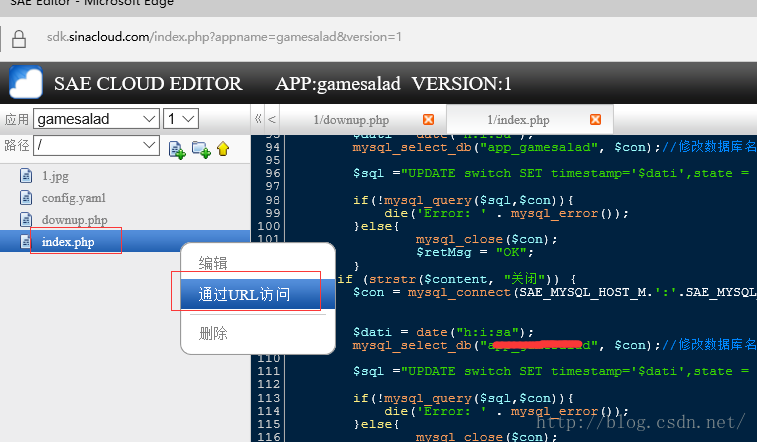
Task: Click line number 113 in the gutter
Action: click(x=269, y=398)
